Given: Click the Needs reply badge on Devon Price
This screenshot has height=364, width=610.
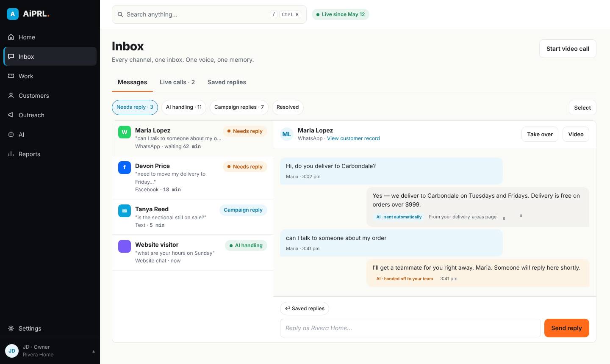Looking at the screenshot, I should [x=245, y=167].
